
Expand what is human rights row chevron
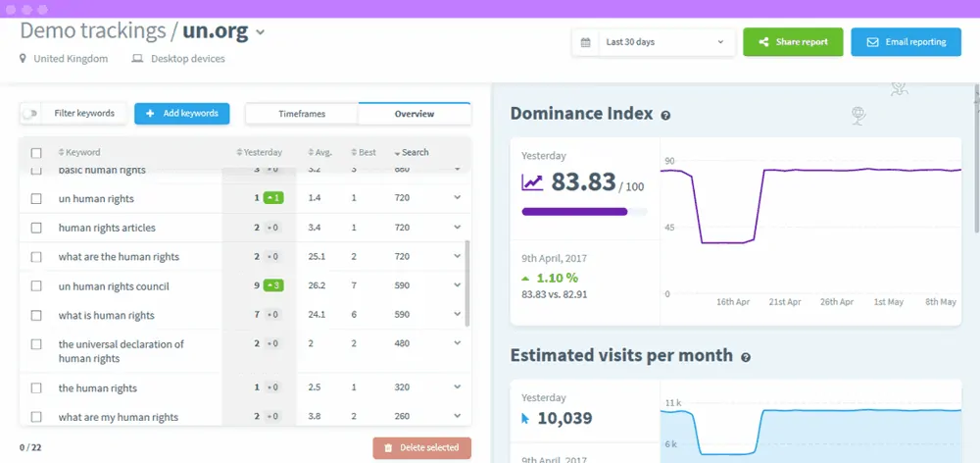tap(457, 314)
